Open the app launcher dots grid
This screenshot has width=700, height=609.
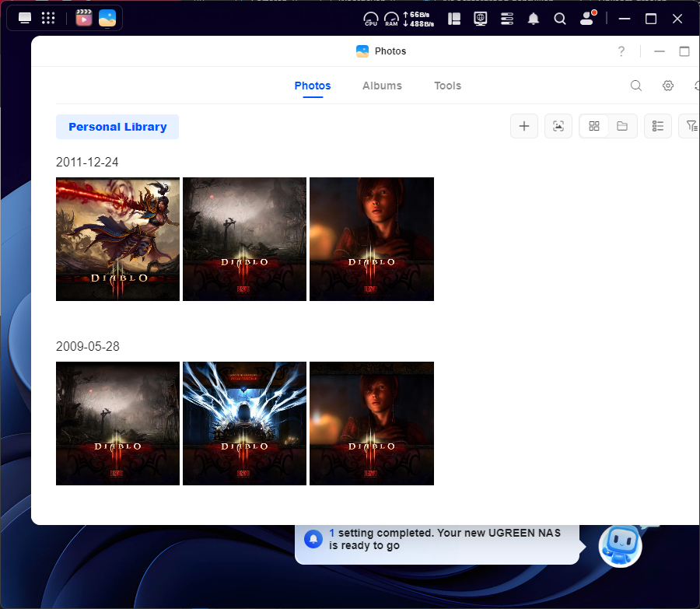click(x=47, y=18)
